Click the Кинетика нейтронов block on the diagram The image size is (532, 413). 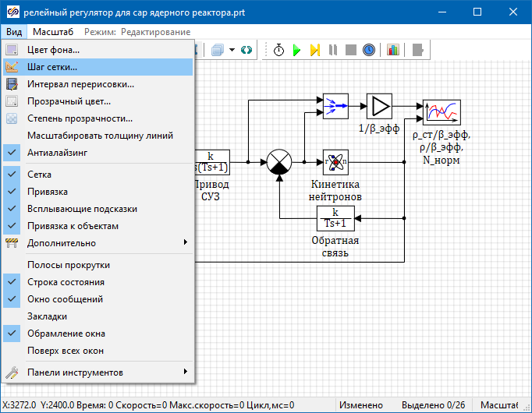[x=335, y=162]
